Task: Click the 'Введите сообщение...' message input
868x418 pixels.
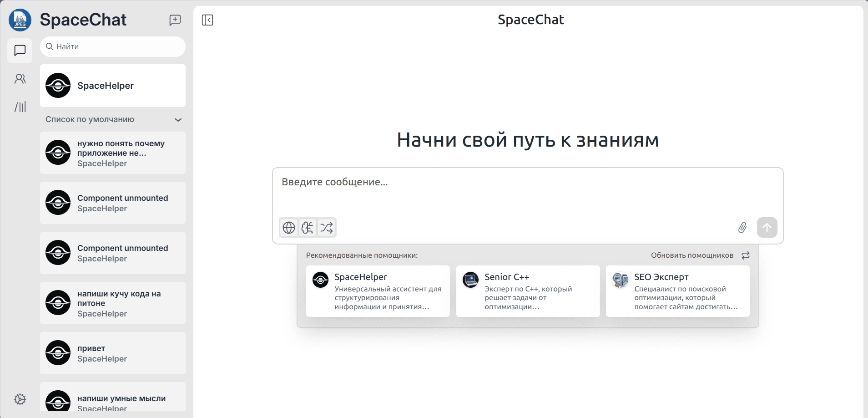Action: [x=527, y=191]
